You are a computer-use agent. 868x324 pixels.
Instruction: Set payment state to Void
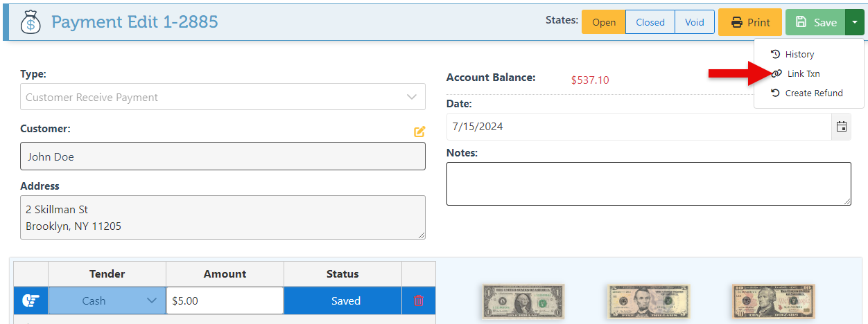695,22
